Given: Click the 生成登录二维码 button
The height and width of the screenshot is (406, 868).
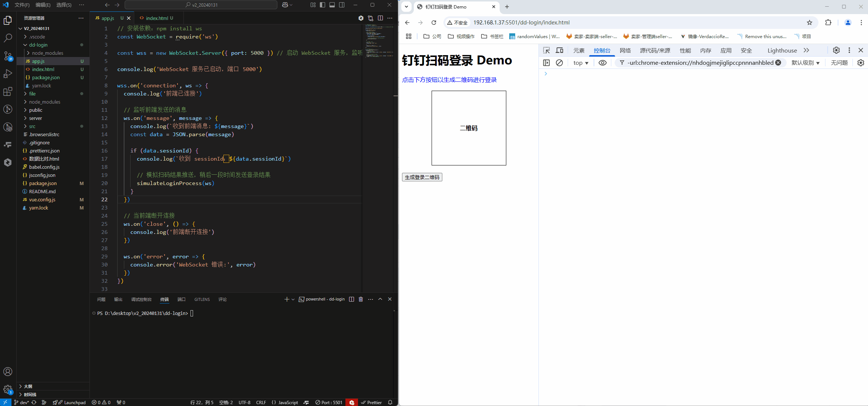Looking at the screenshot, I should point(422,177).
